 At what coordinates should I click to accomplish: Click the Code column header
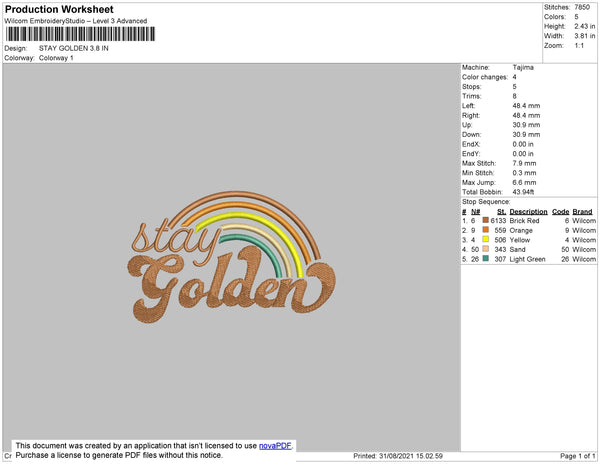[x=561, y=212]
